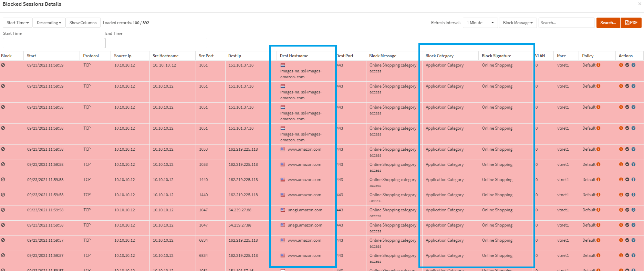Image resolution: width=644 pixels, height=271 pixels.
Task: Expand the Refresh Interval 1 Minute selector
Action: click(480, 23)
